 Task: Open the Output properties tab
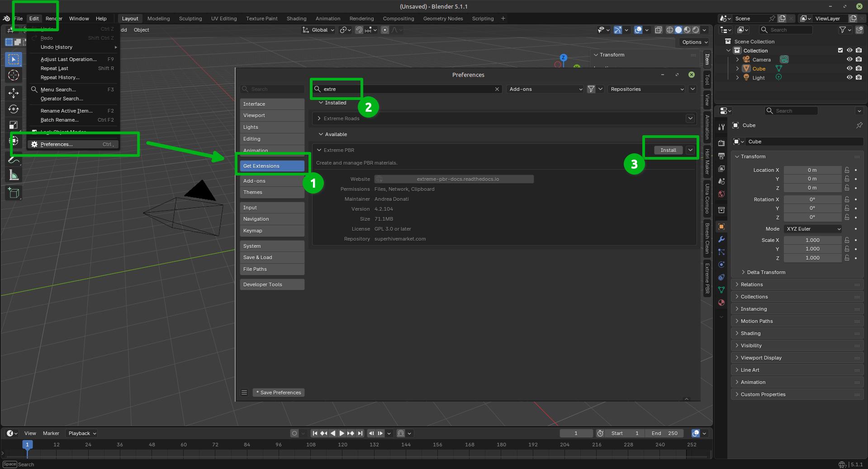click(x=721, y=156)
